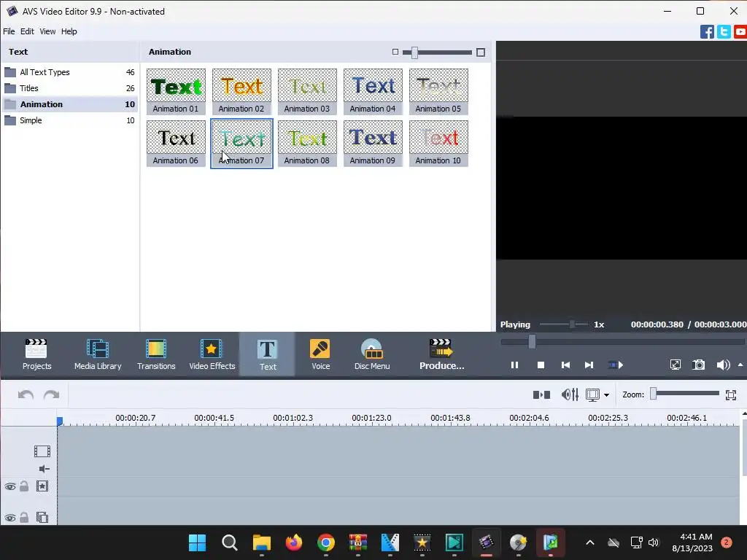Image resolution: width=747 pixels, height=560 pixels.
Task: Jump to next frame in preview
Action: [589, 365]
